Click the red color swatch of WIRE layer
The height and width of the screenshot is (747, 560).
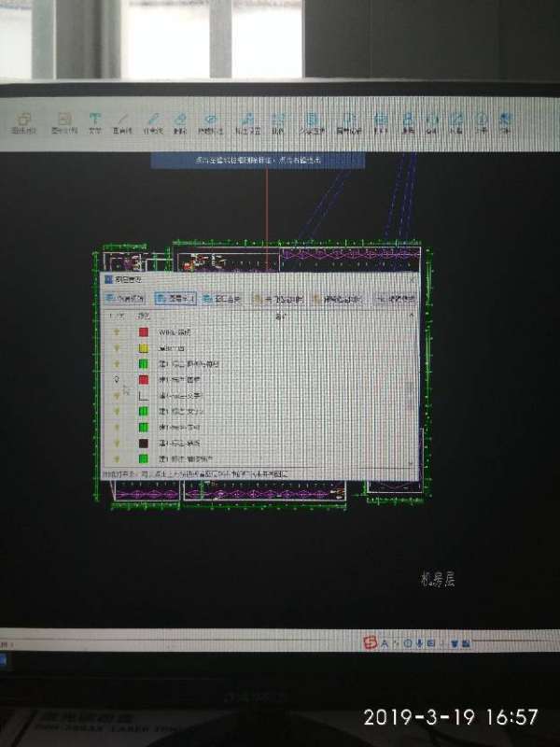tap(144, 331)
